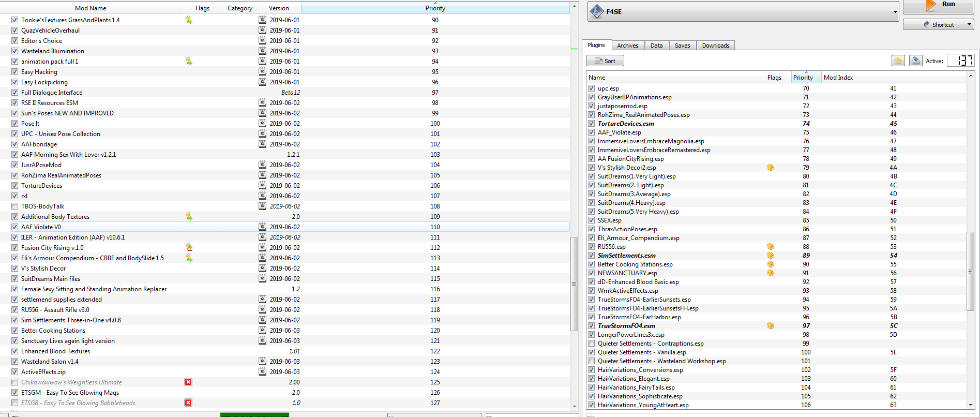The width and height of the screenshot is (980, 417).
Task: Click the version calendar icon for Easy Hacking
Action: coord(262,71)
